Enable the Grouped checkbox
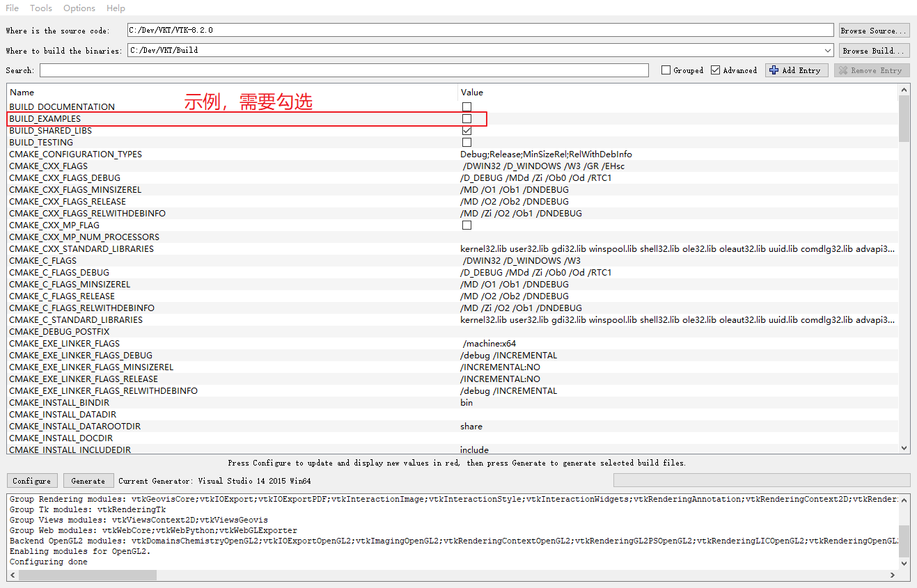Viewport: 917px width, 588px height. (666, 70)
